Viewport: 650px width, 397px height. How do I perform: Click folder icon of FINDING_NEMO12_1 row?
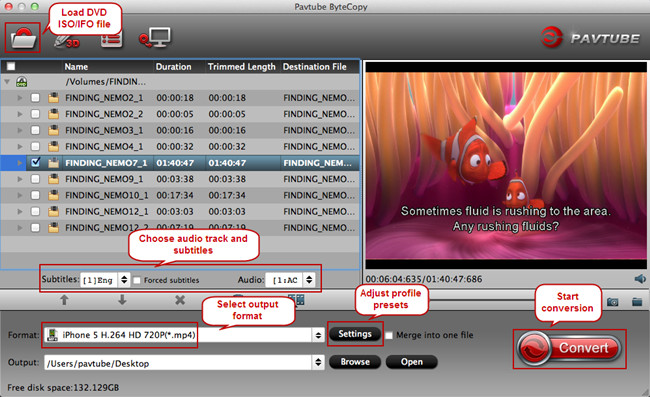53,211
